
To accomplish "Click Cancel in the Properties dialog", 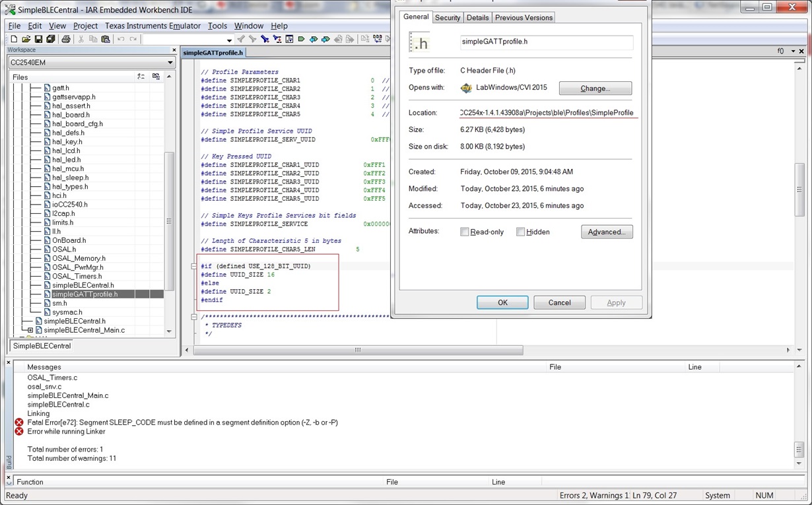I will (559, 302).
